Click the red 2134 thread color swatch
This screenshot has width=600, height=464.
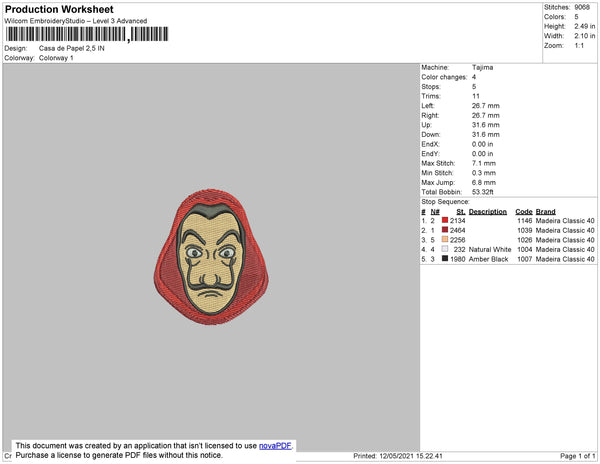(x=445, y=220)
